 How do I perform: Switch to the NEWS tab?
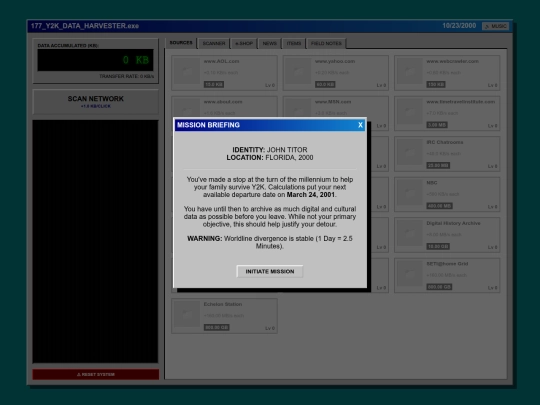(270, 43)
